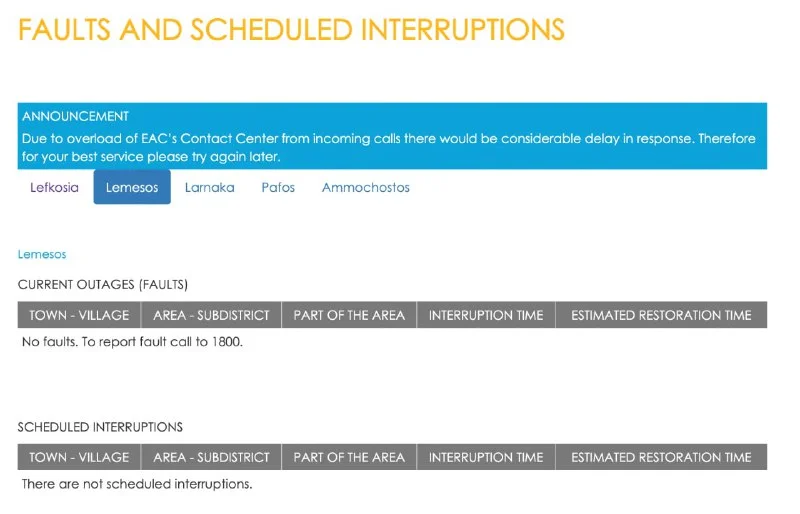Image resolution: width=800 pixels, height=514 pixels.
Task: Open the Larnaka tab
Action: coord(210,187)
